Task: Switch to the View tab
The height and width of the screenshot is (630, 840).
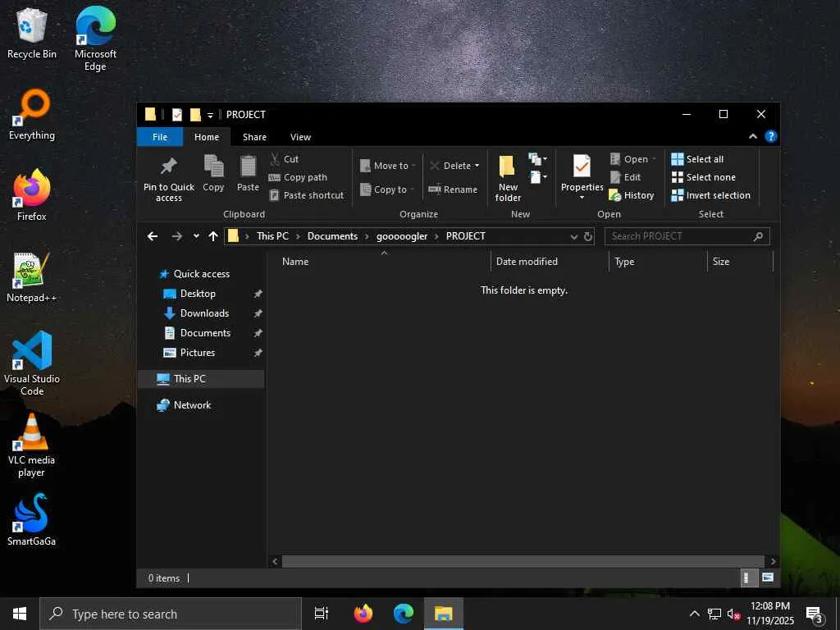Action: pos(300,137)
